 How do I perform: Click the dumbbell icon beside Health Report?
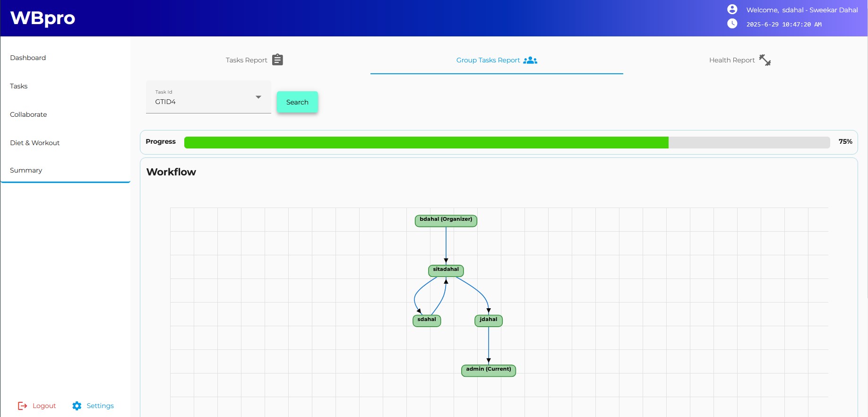[765, 60]
